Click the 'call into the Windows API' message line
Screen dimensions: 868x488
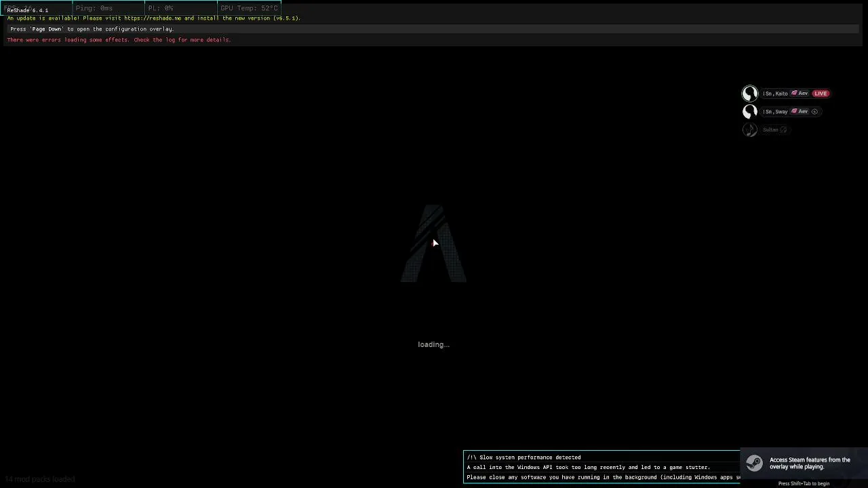[589, 468]
